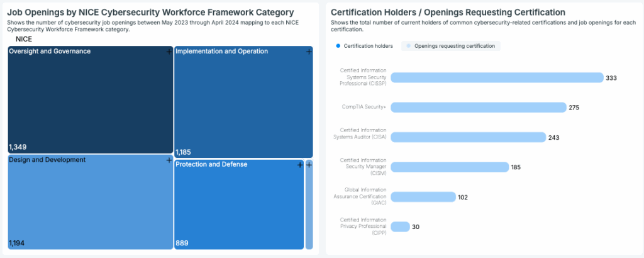Screen dimensions: 644x258
Task: Select the Implementation and Operation treemap block
Action: coord(243,104)
